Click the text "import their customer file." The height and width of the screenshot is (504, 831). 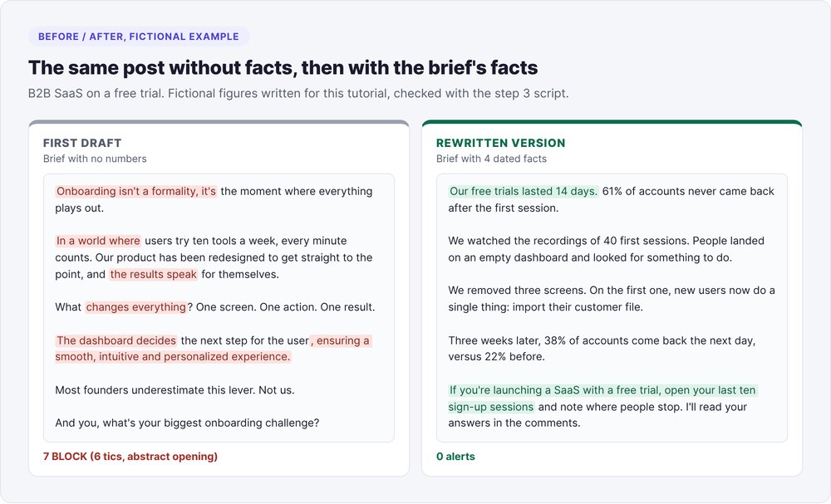[578, 307]
